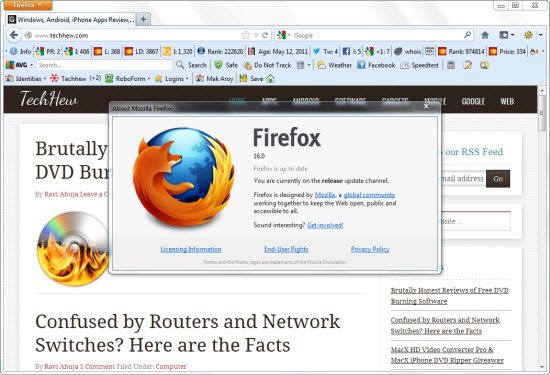Open the WEB navigation menu item

coord(507,101)
